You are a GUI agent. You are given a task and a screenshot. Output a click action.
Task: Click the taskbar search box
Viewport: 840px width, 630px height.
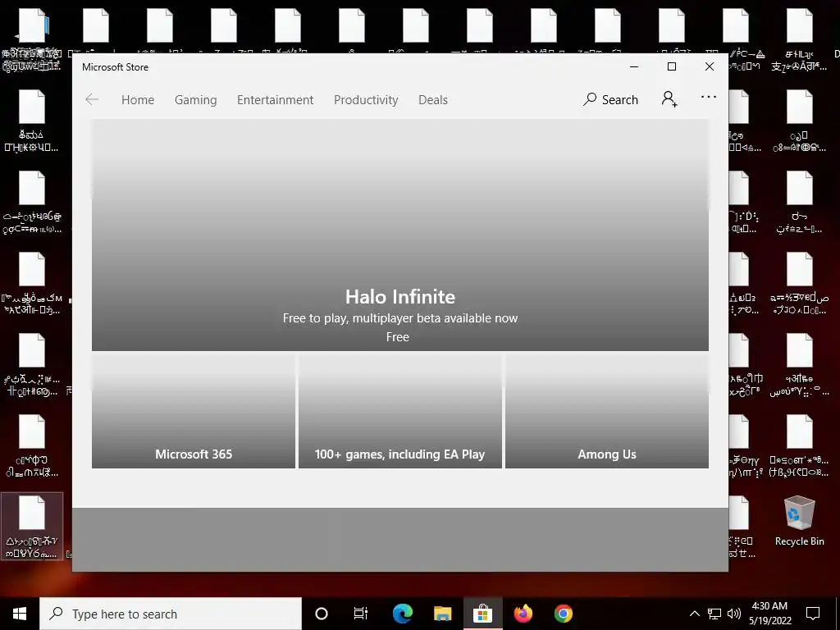[x=171, y=614]
